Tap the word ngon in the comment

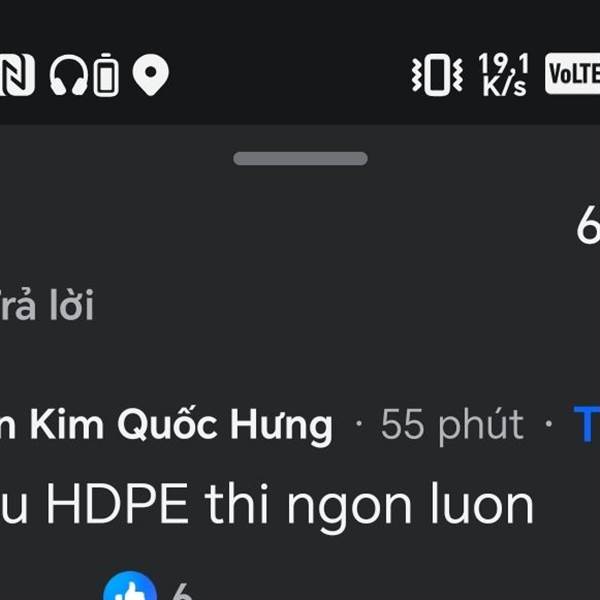[x=350, y=509]
